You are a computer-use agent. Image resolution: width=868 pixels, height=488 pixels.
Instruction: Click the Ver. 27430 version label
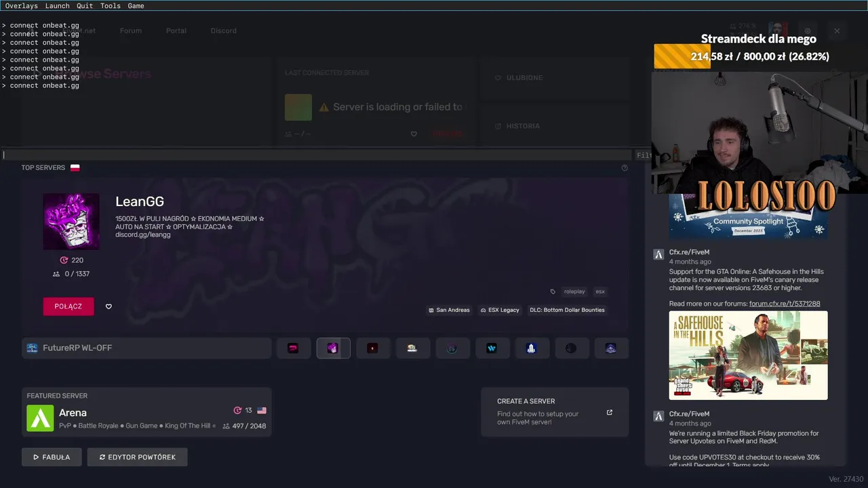846,479
